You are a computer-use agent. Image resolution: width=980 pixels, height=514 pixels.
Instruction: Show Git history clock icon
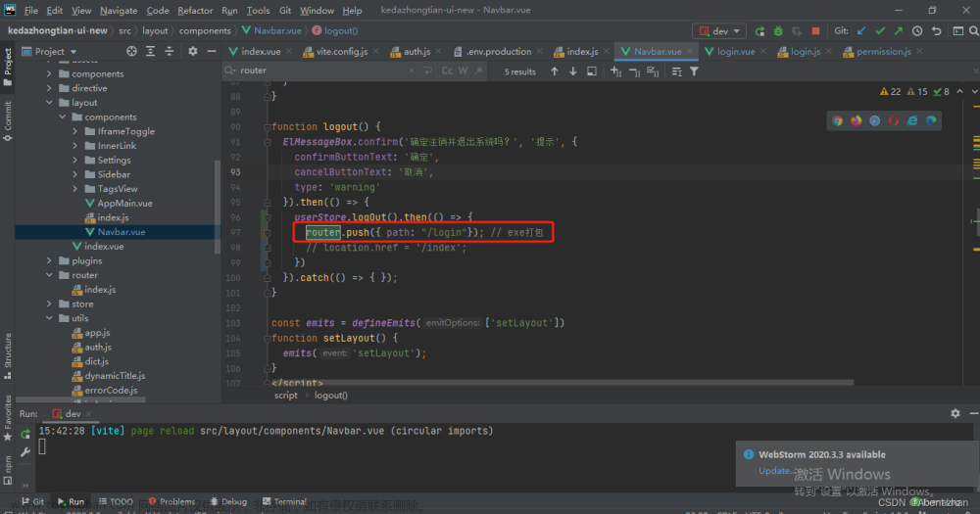(x=917, y=30)
